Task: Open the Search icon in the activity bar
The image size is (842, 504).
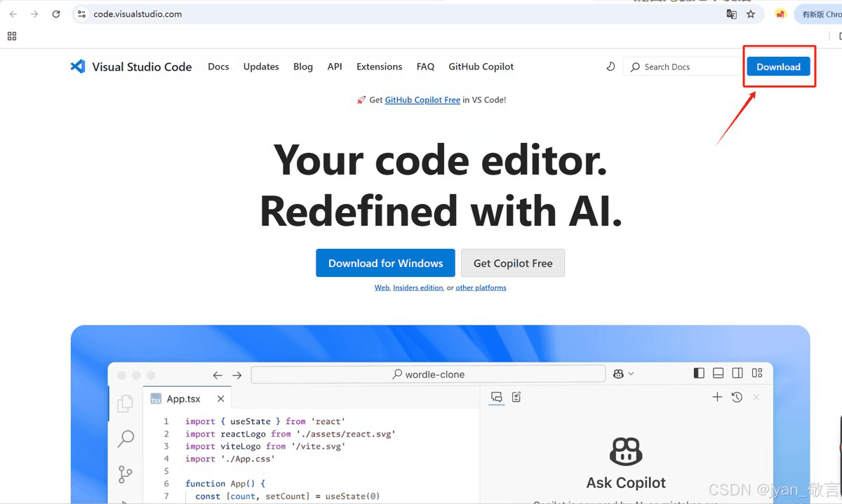Action: [x=125, y=438]
